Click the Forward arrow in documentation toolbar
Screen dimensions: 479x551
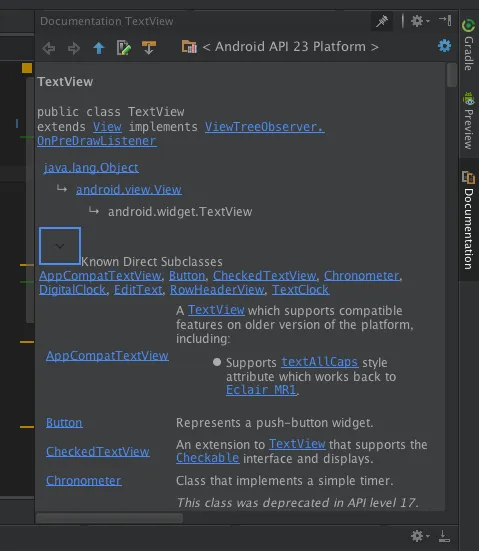(x=73, y=48)
